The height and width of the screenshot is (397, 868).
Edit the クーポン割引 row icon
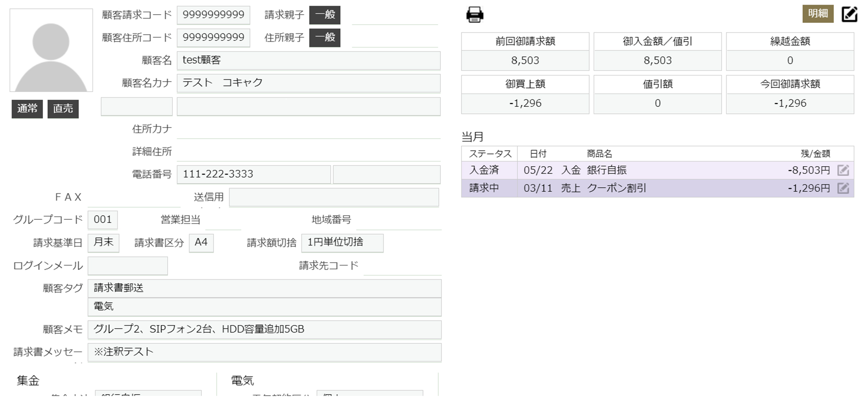point(843,188)
